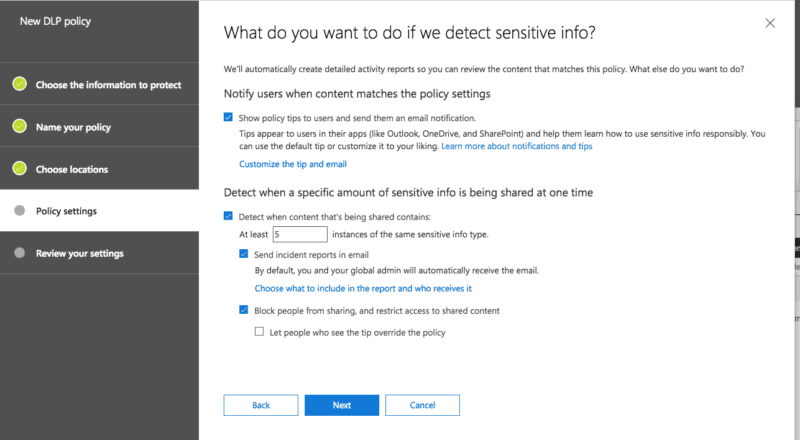
Task: Disable Send incident reports in email
Action: [245, 255]
